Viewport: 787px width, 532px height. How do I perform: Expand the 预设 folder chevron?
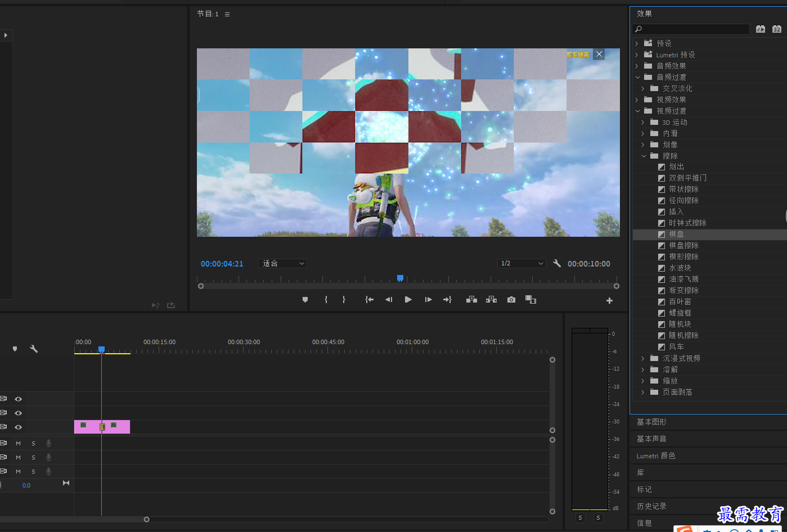point(637,43)
